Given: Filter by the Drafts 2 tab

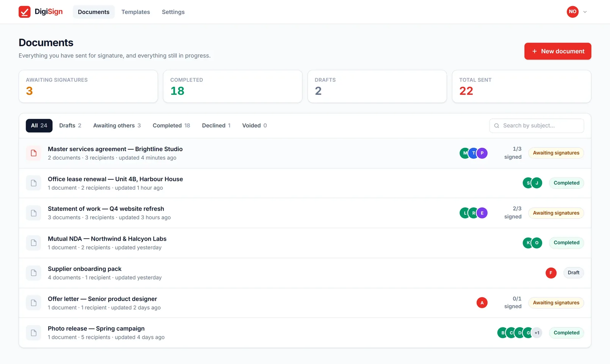Looking at the screenshot, I should pyautogui.click(x=70, y=126).
